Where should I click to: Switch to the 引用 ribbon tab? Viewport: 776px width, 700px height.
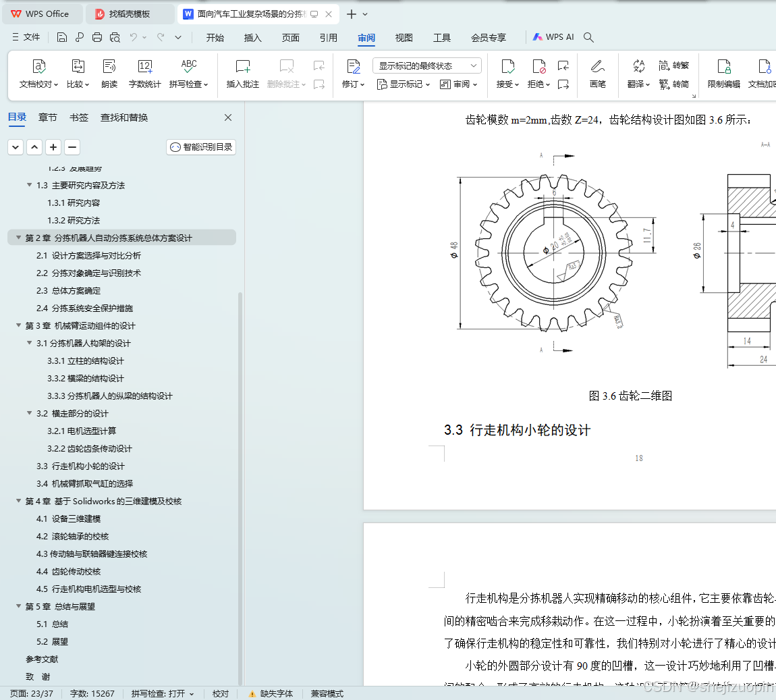(328, 38)
